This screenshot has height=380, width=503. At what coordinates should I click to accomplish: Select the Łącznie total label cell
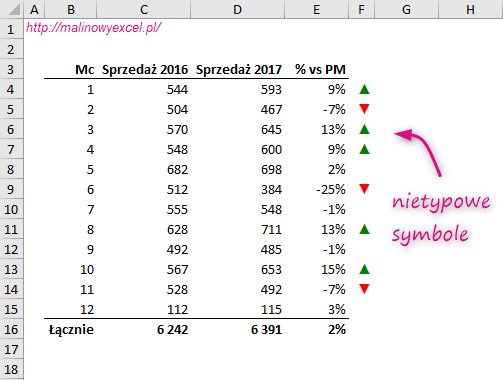(71, 329)
